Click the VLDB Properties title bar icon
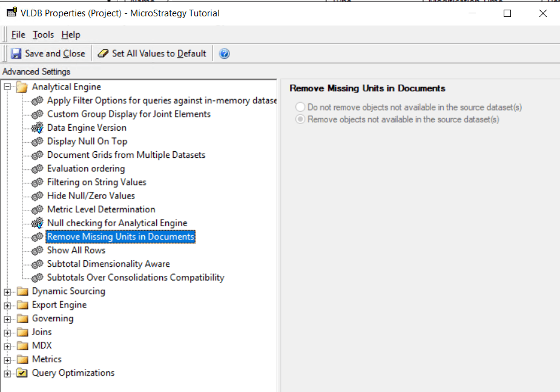Image resolution: width=560 pixels, height=392 pixels. [x=12, y=12]
